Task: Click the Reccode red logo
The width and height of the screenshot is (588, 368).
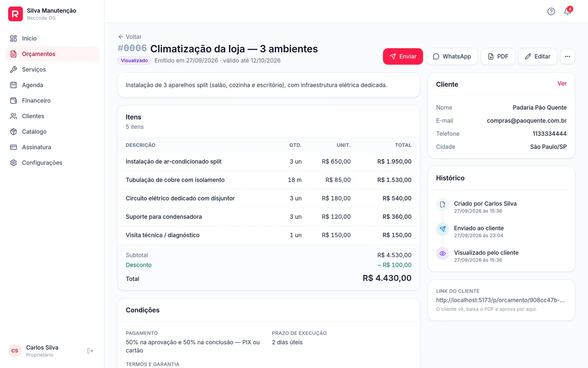Action: [15, 14]
